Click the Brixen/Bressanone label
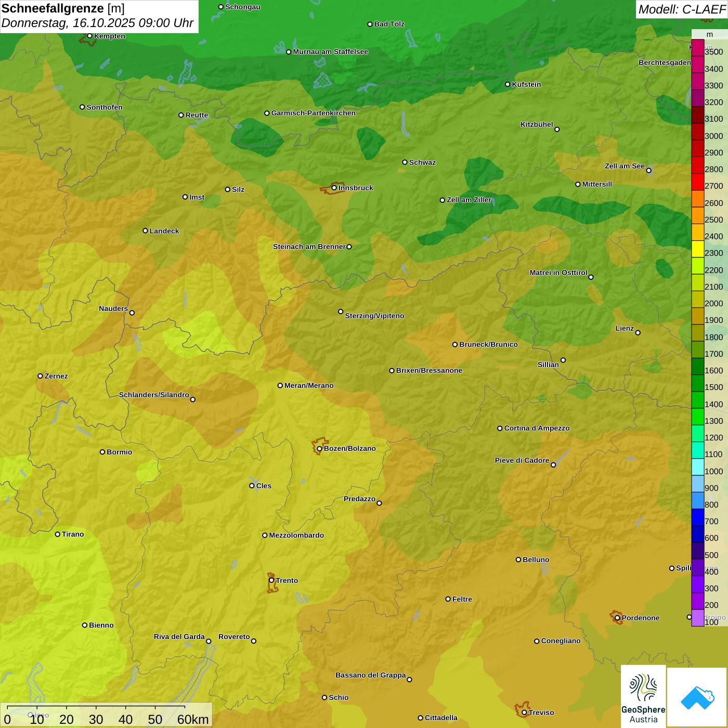This screenshot has width=728, height=728. point(429,370)
